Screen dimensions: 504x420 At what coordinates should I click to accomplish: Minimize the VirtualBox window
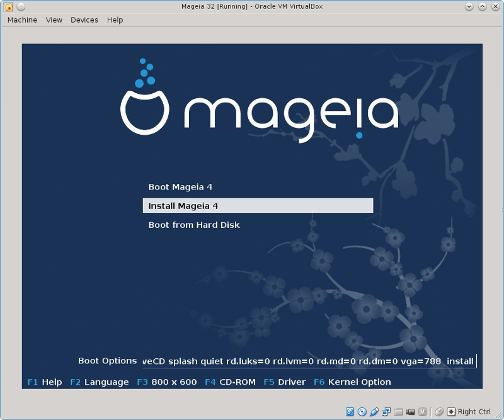coord(469,6)
